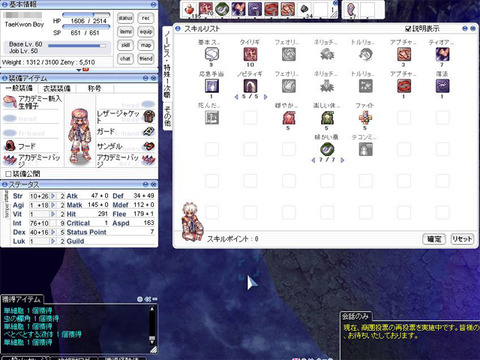Screen dimensions: 480x360
Task: Decrease 暖かい風 level with left arrow
Action: (x=313, y=160)
